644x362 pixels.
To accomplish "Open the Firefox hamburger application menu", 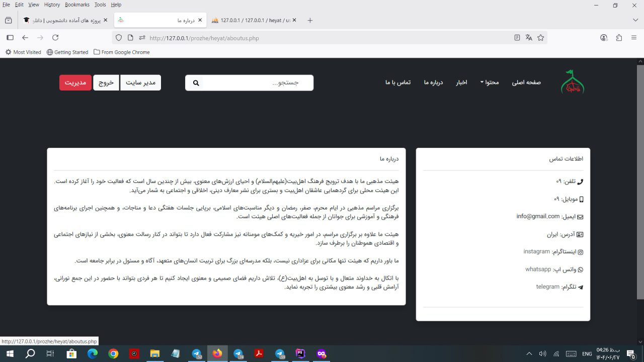I will 634,38.
